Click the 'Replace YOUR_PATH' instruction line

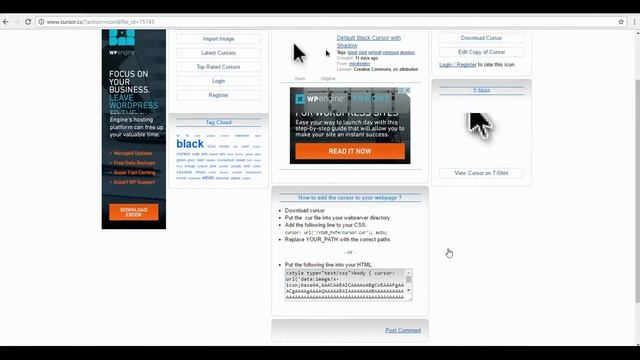click(337, 240)
